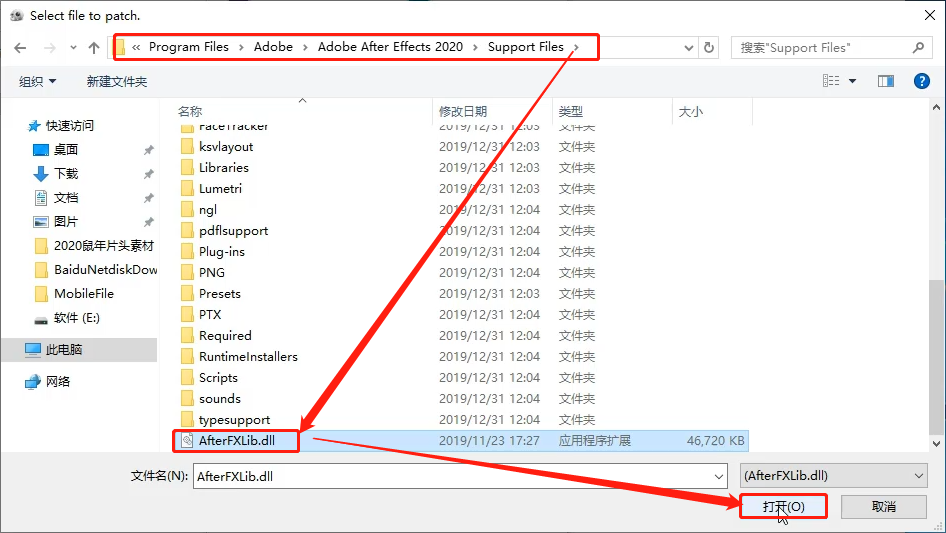Click Program Files in the address path
The width and height of the screenshot is (946, 533).
[189, 46]
